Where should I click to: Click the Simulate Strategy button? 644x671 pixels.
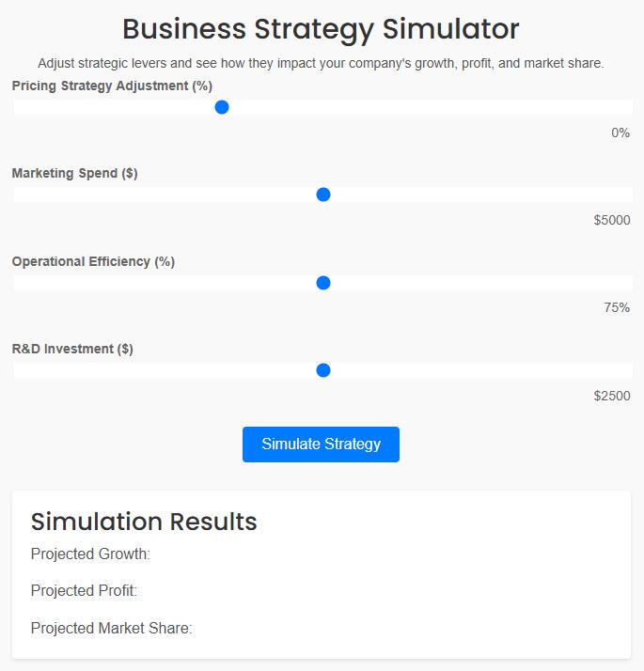coord(321,445)
